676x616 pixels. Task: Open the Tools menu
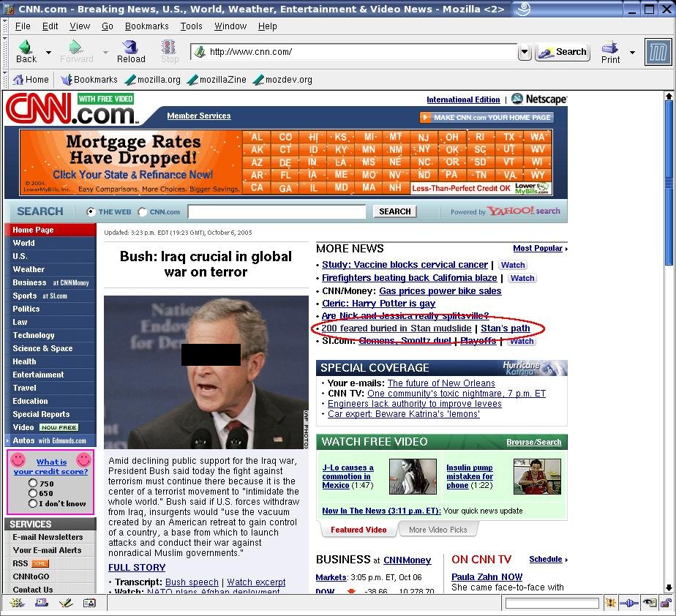coord(191,26)
